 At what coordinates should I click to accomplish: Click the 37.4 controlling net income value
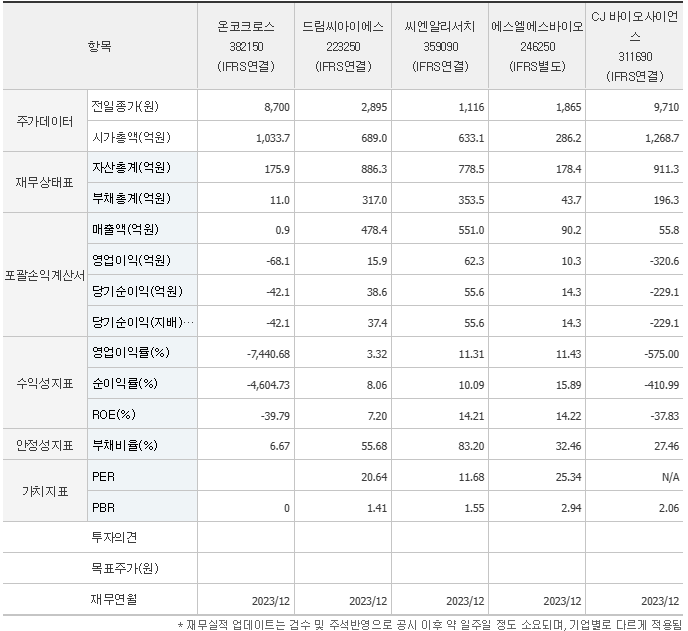pos(377,323)
